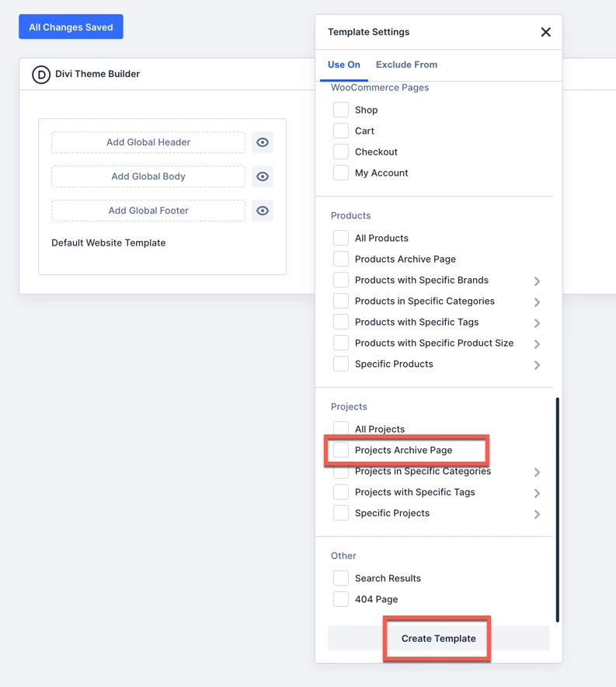Select Projects Archive Page checkbox

point(340,450)
